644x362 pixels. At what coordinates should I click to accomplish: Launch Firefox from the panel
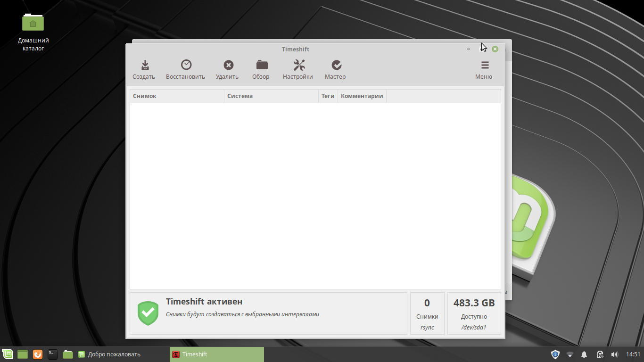click(x=38, y=354)
